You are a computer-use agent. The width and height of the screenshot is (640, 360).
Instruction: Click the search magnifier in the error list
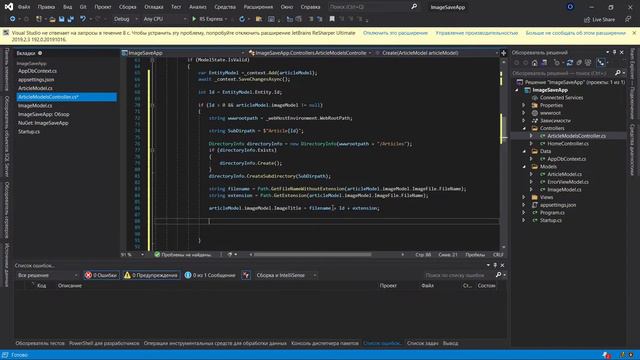click(498, 276)
